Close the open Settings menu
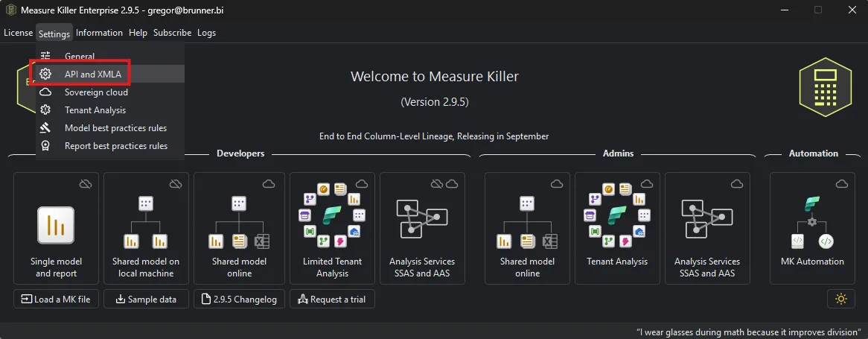Screen dimensions: 868x339 click(x=54, y=34)
